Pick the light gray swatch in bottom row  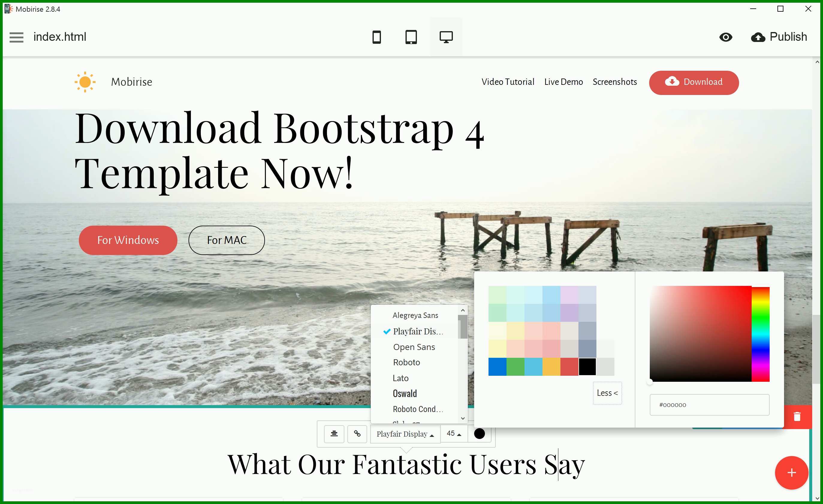click(605, 367)
